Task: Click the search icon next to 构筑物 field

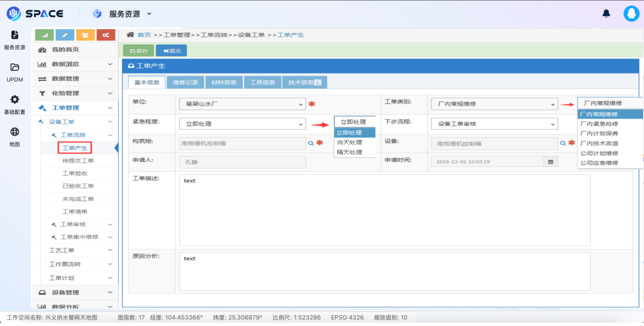Action: pyautogui.click(x=311, y=143)
